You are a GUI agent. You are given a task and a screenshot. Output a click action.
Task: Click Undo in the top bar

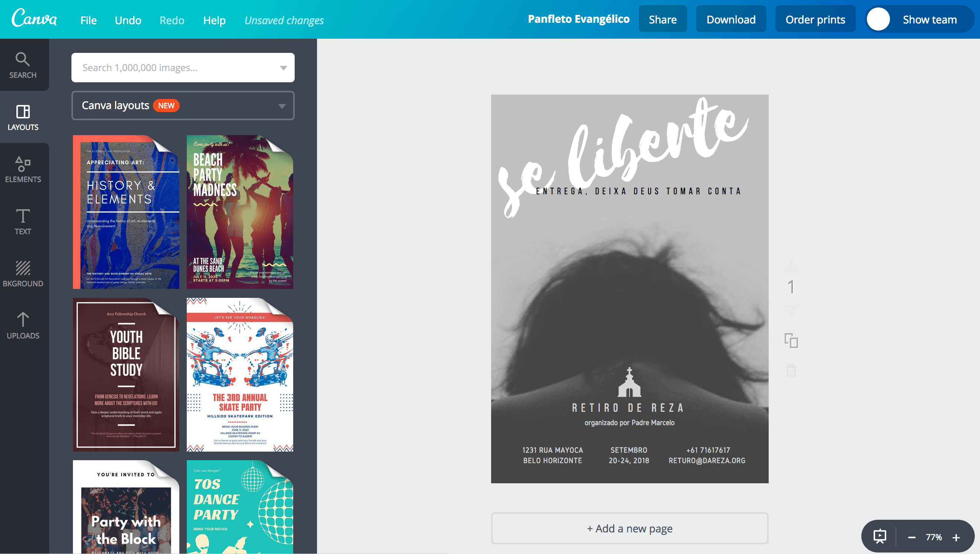[x=128, y=20]
